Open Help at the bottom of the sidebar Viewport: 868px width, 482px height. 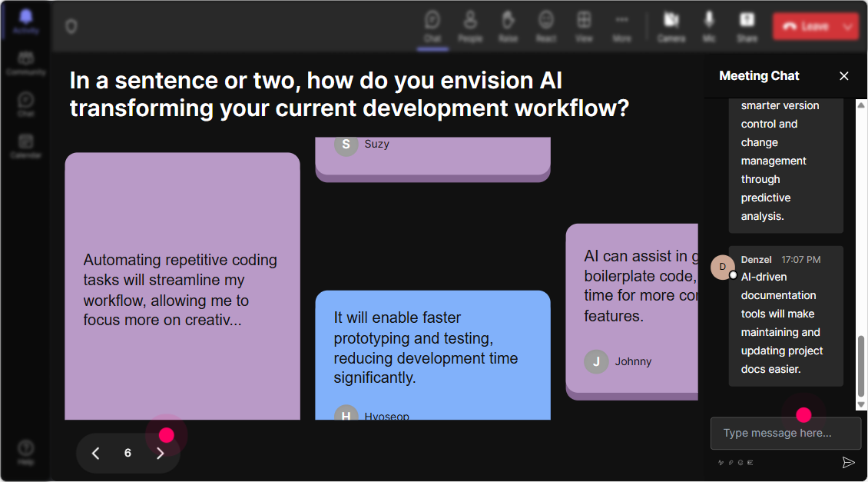coord(25,452)
